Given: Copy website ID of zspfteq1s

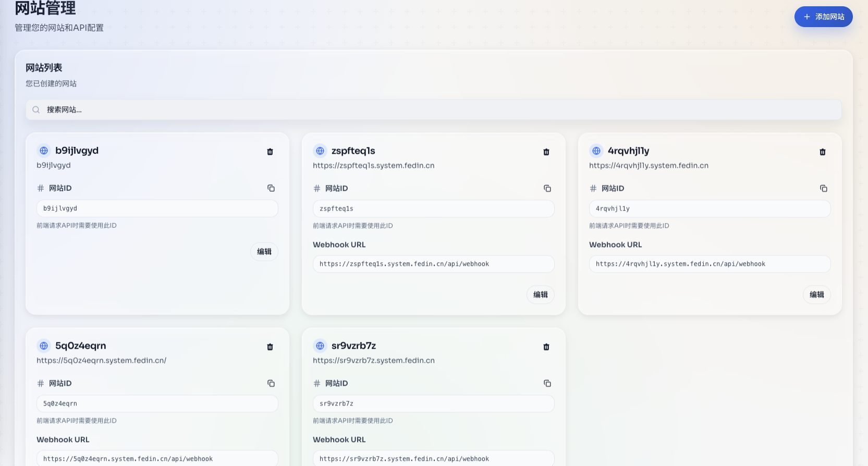Looking at the screenshot, I should click(547, 189).
